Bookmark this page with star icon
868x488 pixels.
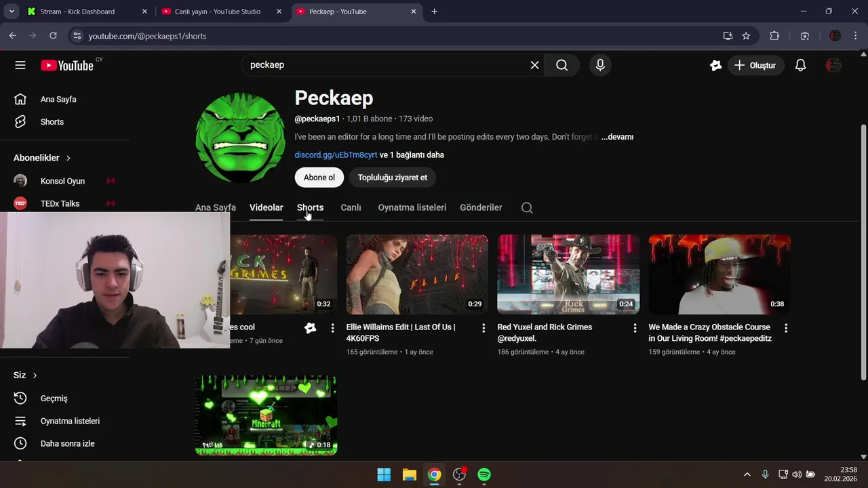(746, 36)
